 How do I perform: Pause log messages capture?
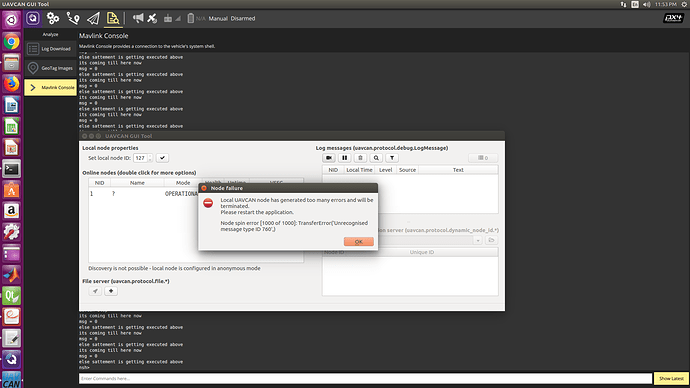click(345, 158)
